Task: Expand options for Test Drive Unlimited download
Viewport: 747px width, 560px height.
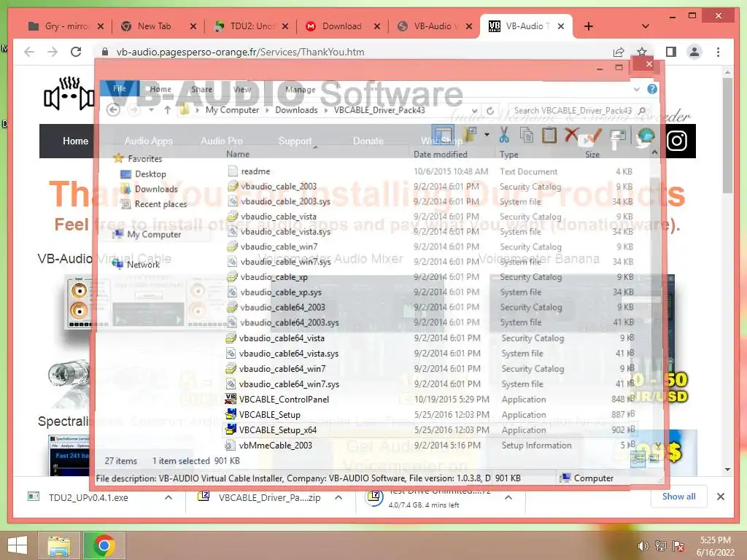Action: (508, 497)
